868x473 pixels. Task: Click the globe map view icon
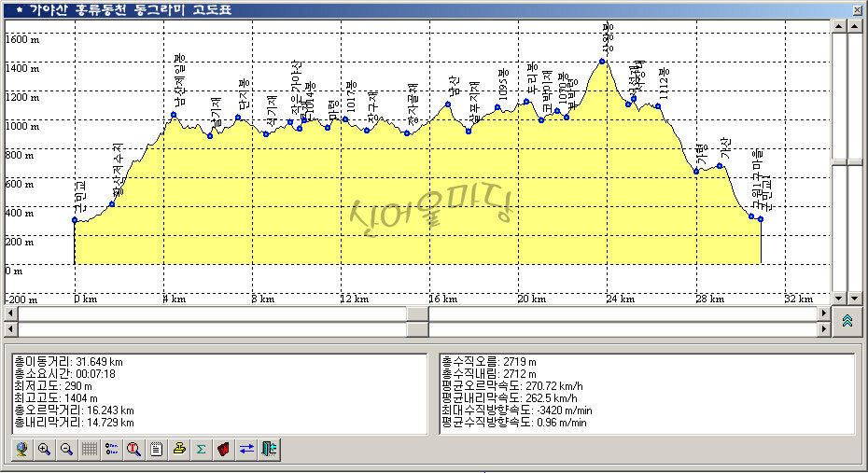22,450
